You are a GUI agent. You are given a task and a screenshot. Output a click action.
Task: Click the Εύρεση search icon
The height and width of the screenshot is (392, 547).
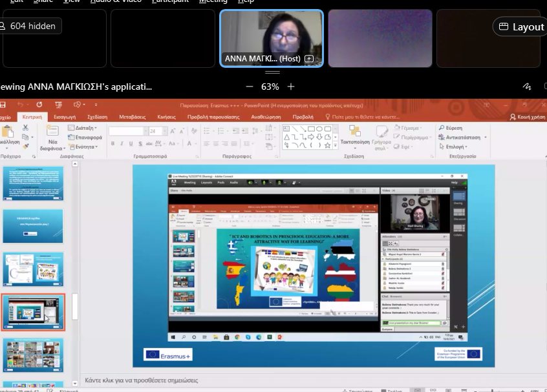click(442, 128)
